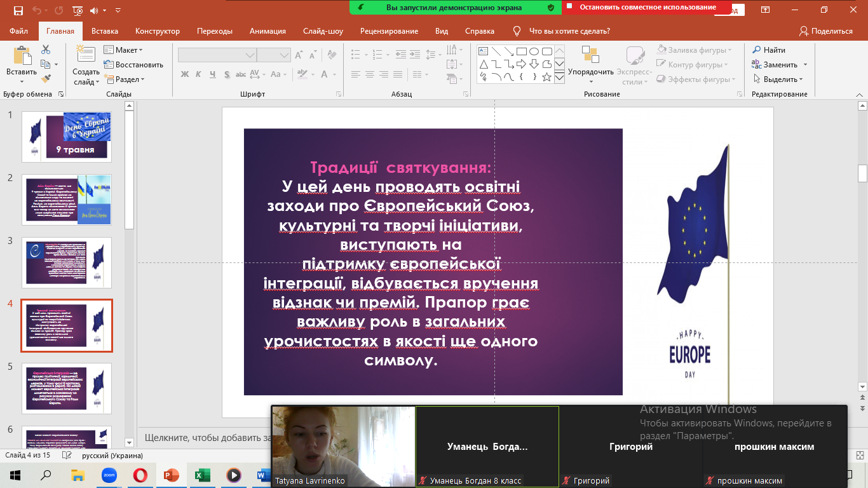Click the Cut scissors icon
The width and height of the screenshot is (868, 488).
(46, 50)
